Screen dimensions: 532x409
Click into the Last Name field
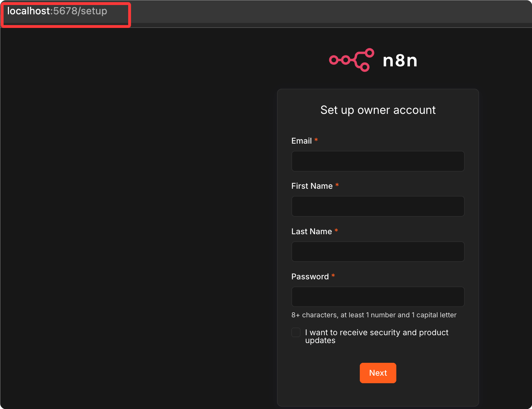[378, 251]
